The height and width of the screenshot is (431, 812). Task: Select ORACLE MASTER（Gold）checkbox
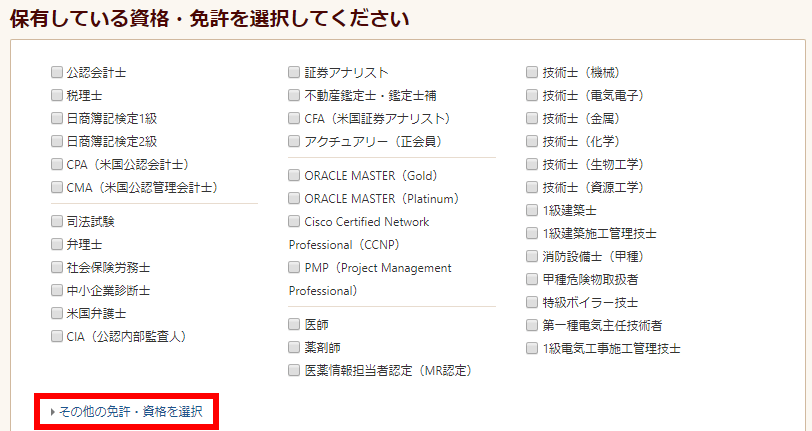point(294,175)
